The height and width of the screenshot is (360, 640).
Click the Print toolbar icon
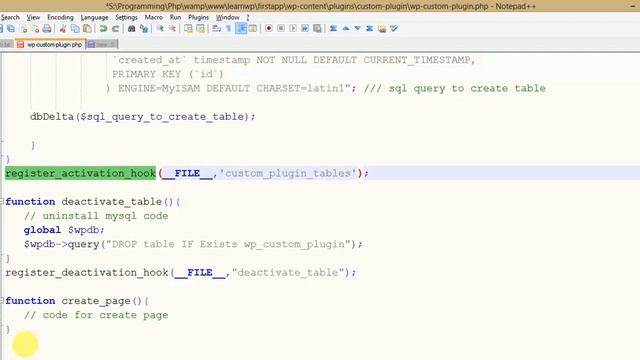(47, 29)
